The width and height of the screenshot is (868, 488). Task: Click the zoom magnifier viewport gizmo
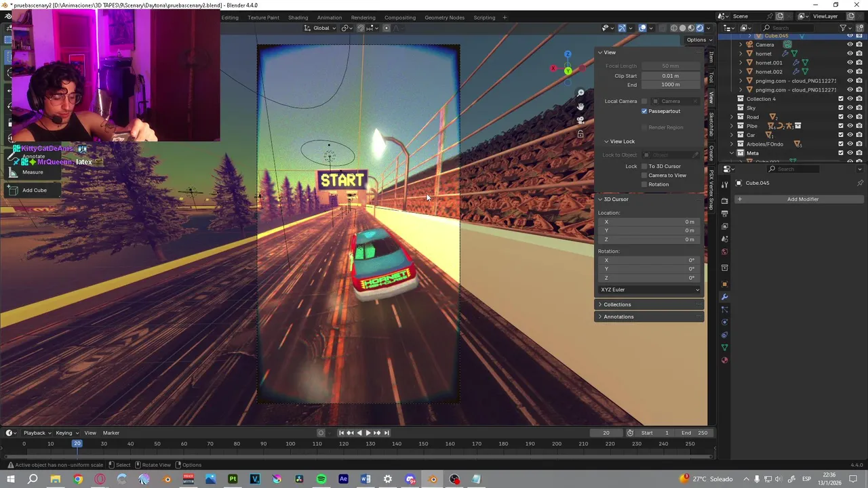click(x=580, y=93)
